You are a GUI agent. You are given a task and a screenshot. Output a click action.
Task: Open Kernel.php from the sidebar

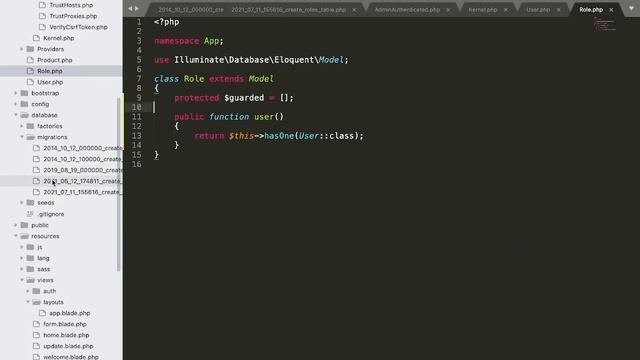(58, 38)
